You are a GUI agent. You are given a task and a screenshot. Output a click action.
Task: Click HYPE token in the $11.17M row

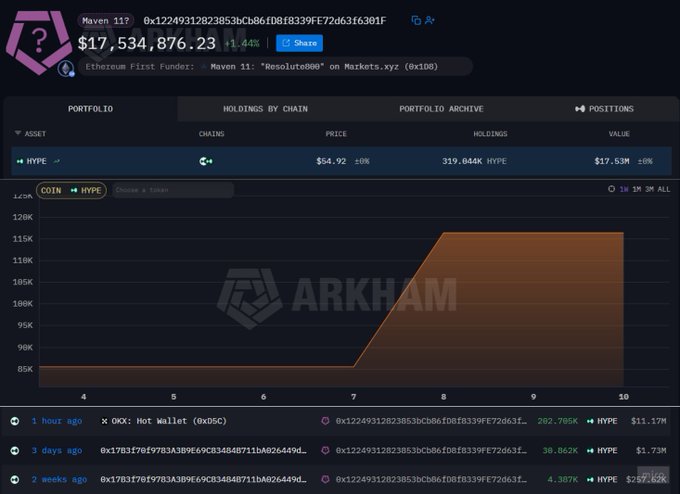pyautogui.click(x=602, y=421)
